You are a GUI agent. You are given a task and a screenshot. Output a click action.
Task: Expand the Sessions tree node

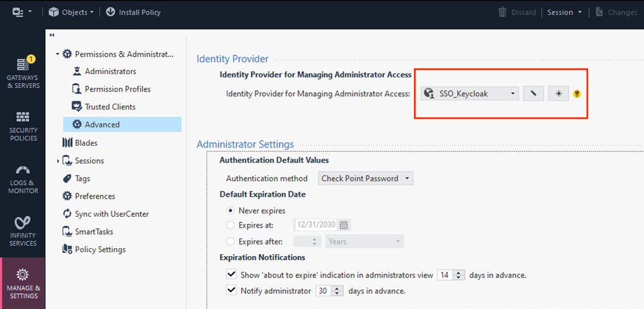coord(58,161)
